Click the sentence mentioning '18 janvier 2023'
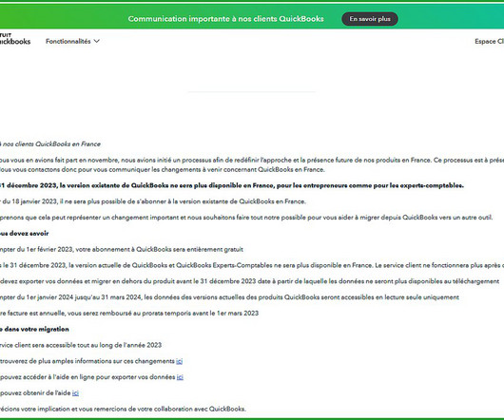The width and height of the screenshot is (504, 420). 153,201
